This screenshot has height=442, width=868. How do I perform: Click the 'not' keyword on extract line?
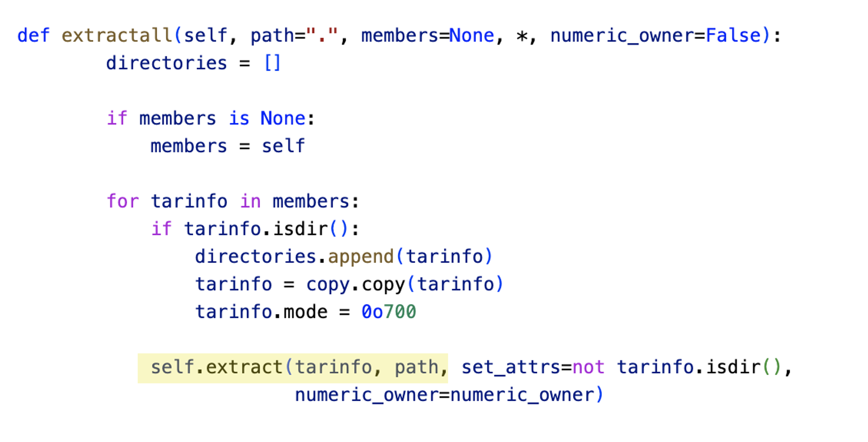(589, 368)
